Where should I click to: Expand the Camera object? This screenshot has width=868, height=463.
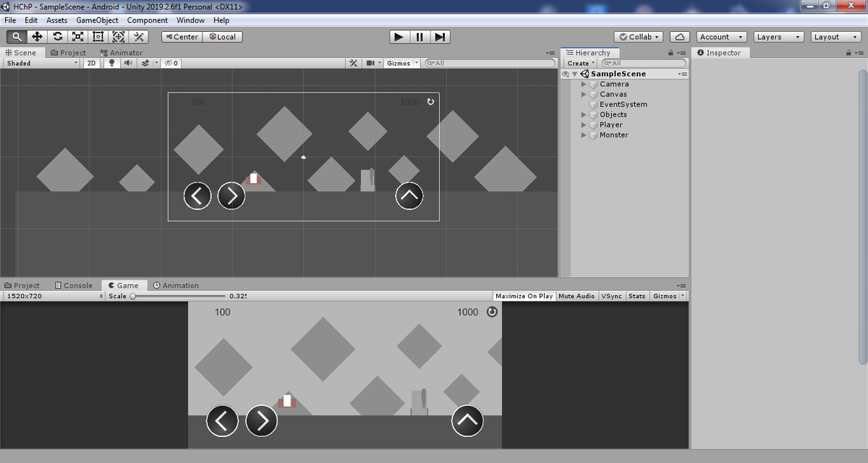(584, 84)
